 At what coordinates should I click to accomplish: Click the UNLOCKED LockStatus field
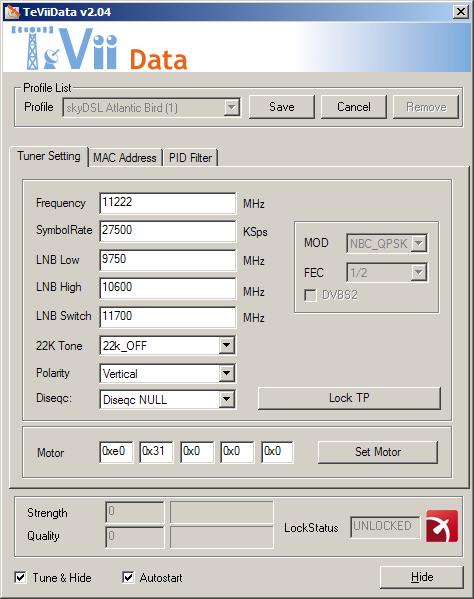(x=385, y=527)
